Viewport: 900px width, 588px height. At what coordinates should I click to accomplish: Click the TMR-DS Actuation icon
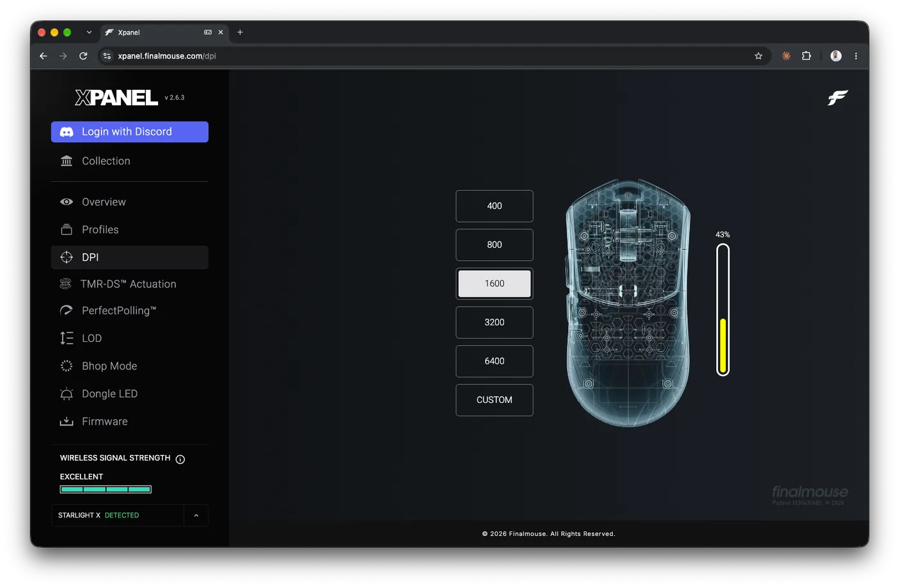pos(66,284)
